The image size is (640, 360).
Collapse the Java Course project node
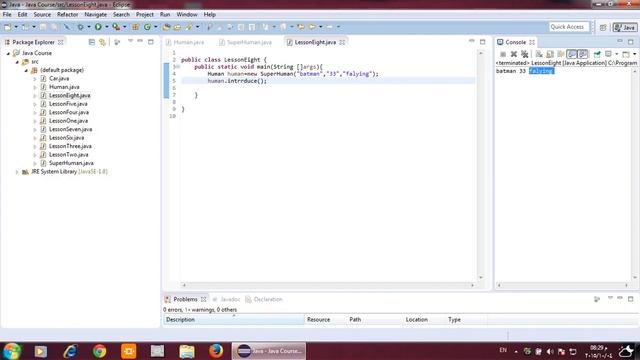tap(8, 53)
